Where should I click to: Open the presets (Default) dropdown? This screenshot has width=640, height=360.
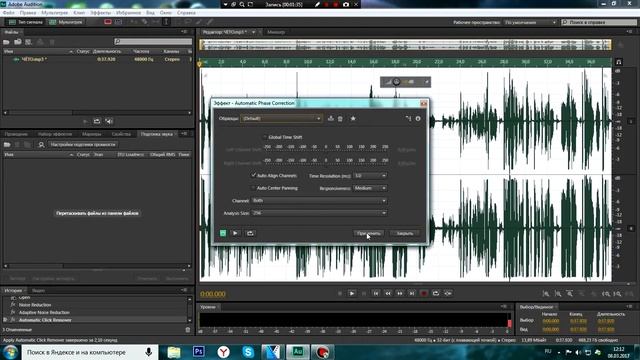pos(281,118)
